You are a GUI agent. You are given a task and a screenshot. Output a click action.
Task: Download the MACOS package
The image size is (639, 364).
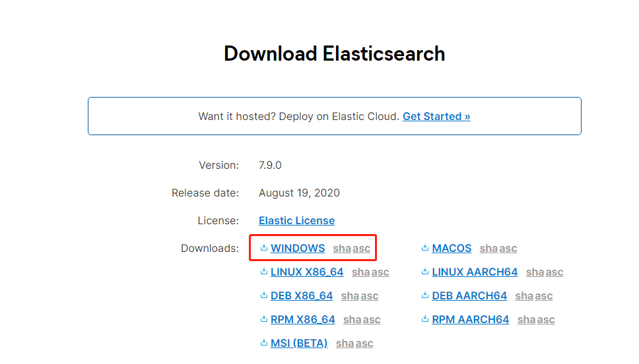coord(452,249)
